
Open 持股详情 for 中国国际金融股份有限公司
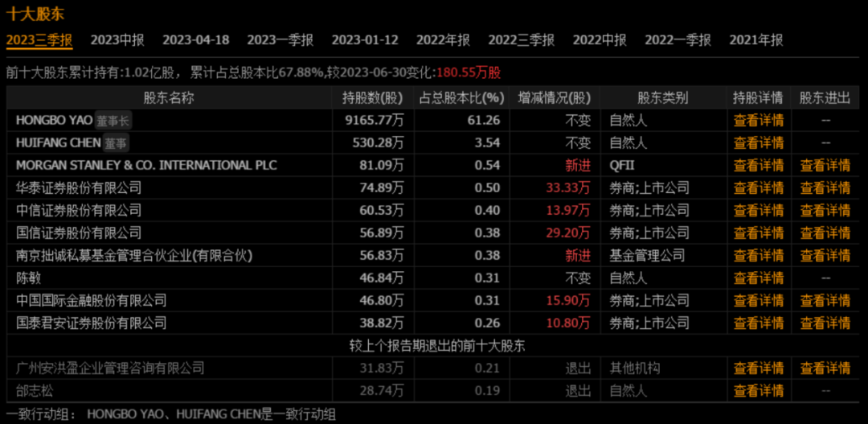tap(759, 300)
